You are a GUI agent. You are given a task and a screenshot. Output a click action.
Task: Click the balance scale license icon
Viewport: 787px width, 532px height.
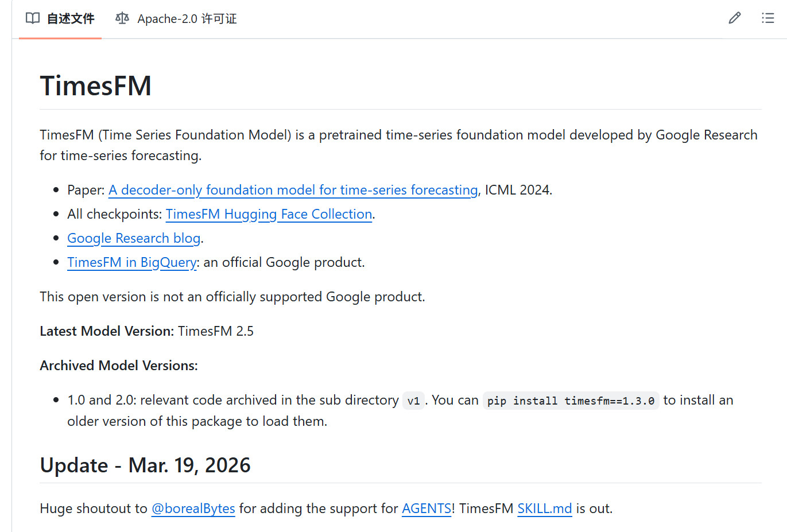(x=122, y=18)
